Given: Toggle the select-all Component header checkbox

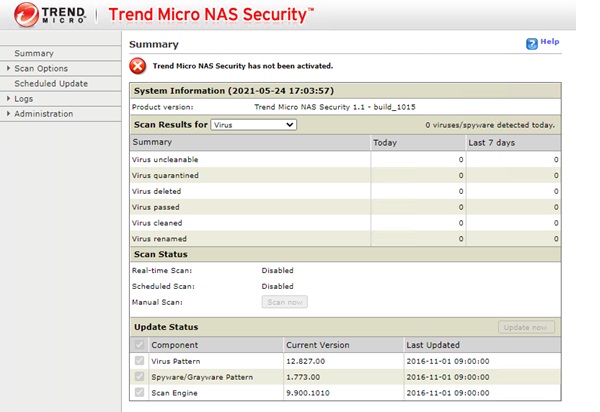Looking at the screenshot, I should (x=139, y=345).
